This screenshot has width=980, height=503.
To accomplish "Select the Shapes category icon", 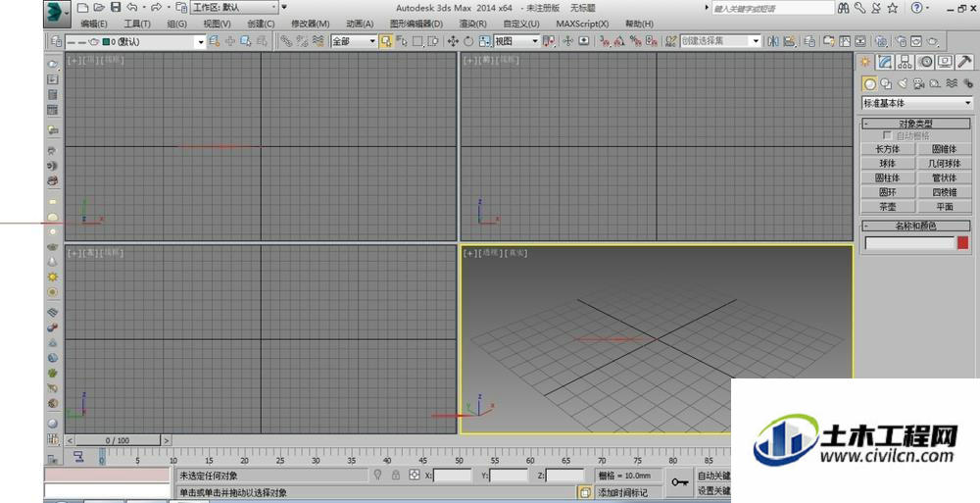I will pos(886,83).
